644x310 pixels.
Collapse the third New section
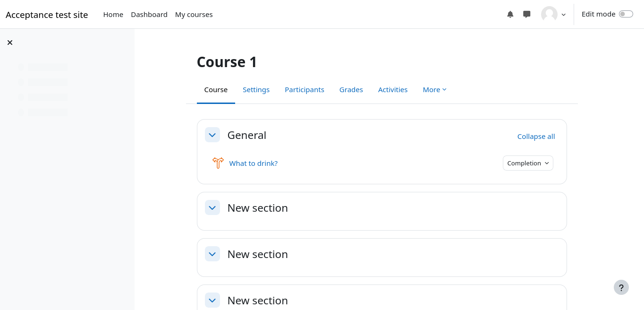[x=212, y=300]
